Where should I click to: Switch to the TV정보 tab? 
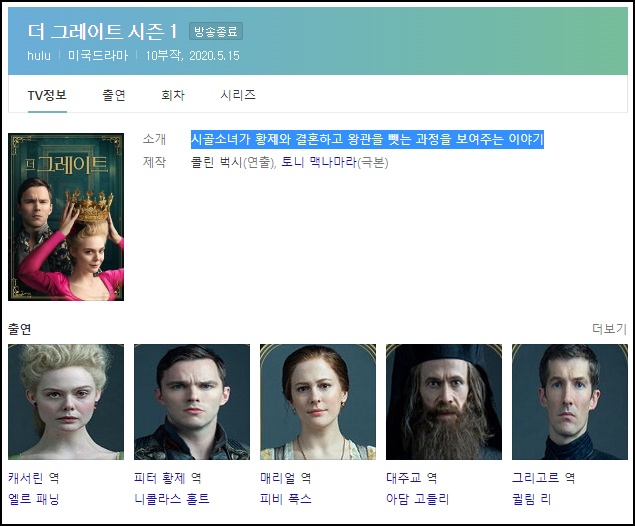[47, 96]
